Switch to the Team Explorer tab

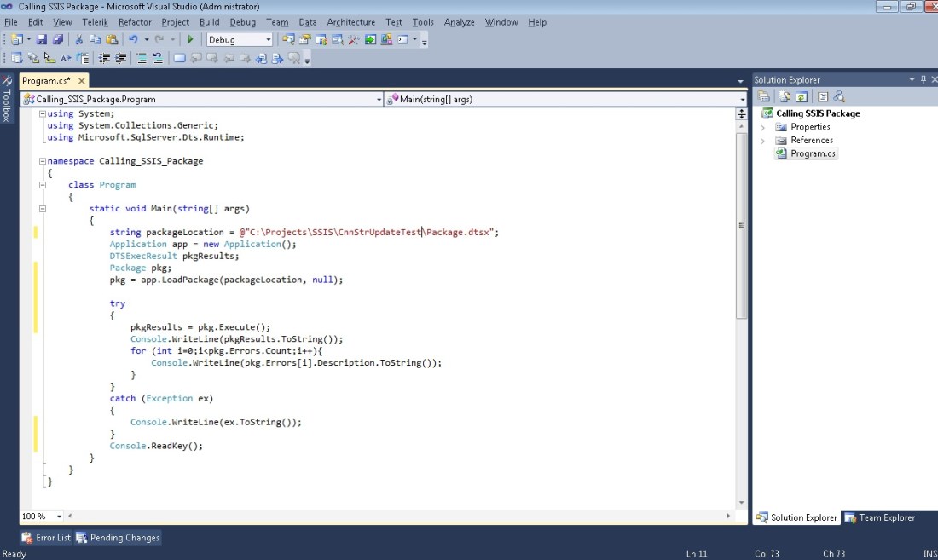tap(880, 517)
